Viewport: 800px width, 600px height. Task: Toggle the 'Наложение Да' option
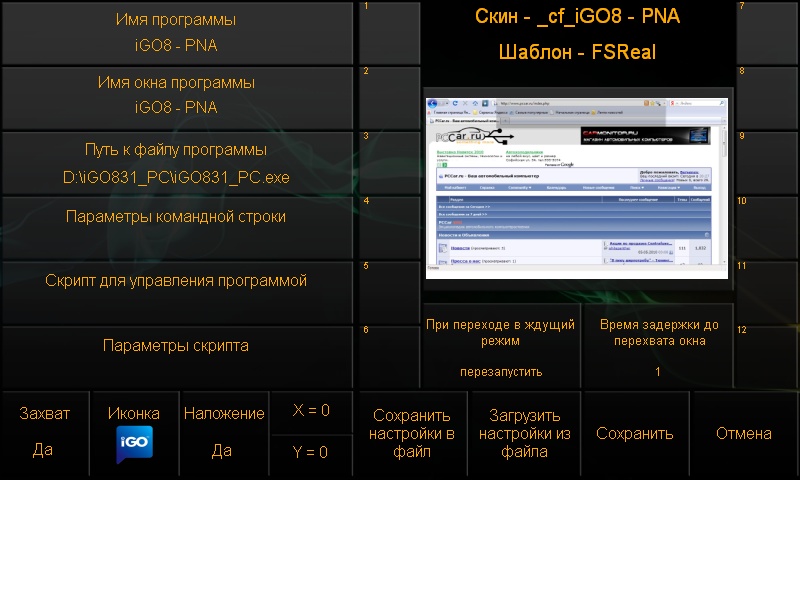224,433
